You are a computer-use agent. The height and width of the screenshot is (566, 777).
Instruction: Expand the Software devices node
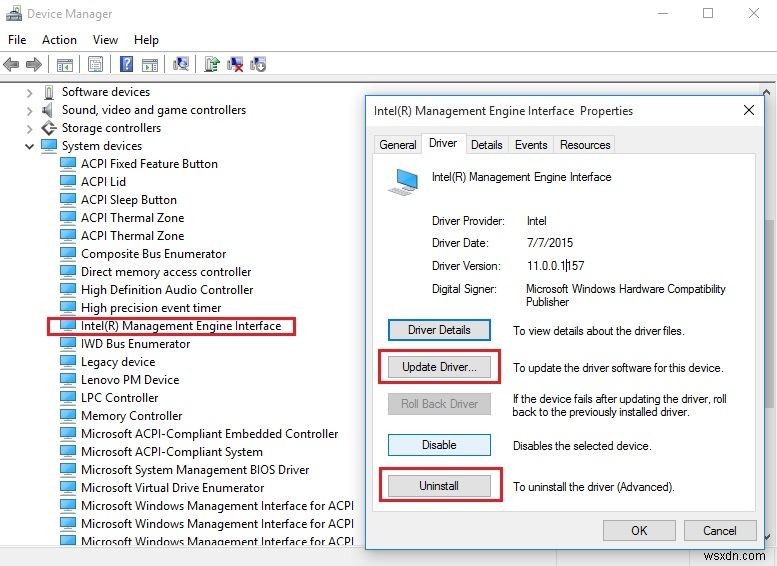(29, 93)
